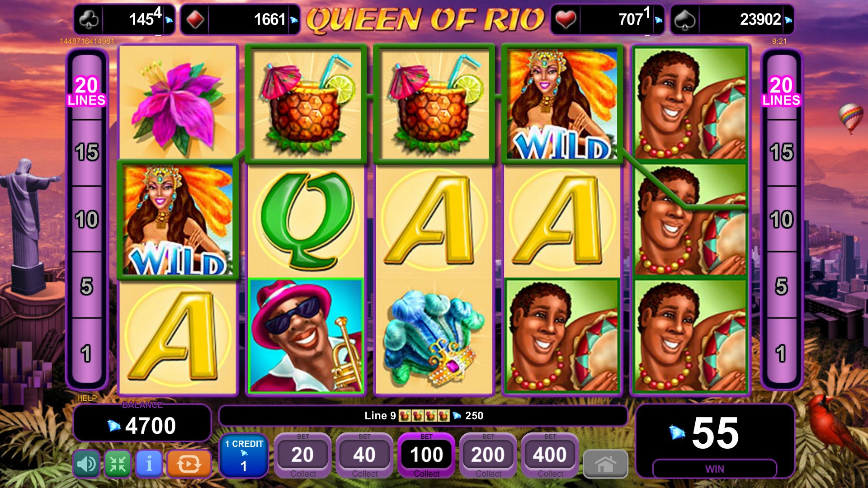Image resolution: width=868 pixels, height=488 pixels.
Task: Pick 5 lines on the right selector
Action: point(782,286)
